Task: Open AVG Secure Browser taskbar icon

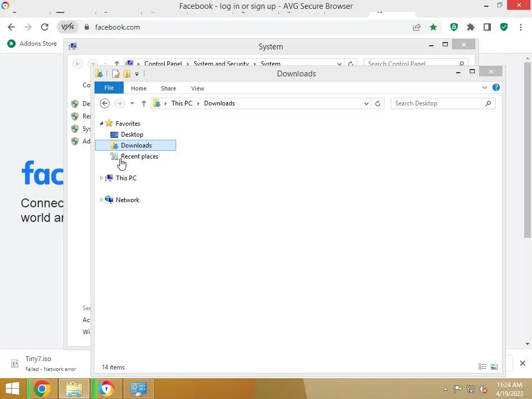Action: pyautogui.click(x=106, y=389)
